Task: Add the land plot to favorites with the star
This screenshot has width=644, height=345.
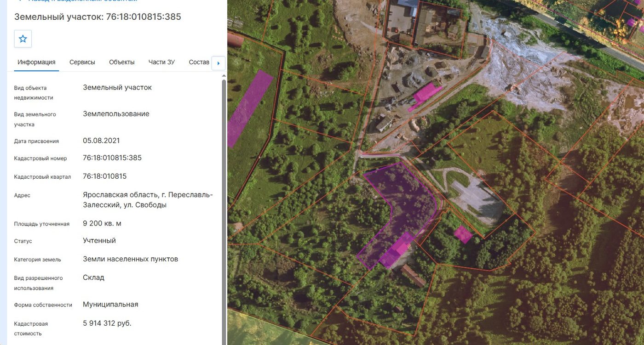Action: pyautogui.click(x=23, y=39)
